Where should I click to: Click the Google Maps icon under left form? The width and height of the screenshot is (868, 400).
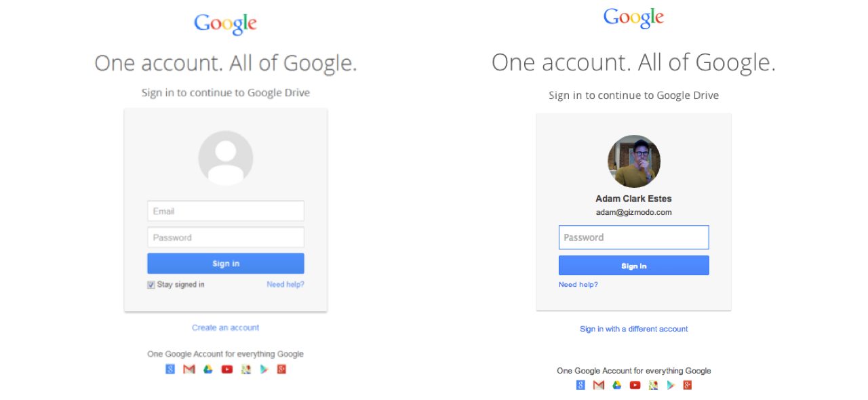pos(246,369)
